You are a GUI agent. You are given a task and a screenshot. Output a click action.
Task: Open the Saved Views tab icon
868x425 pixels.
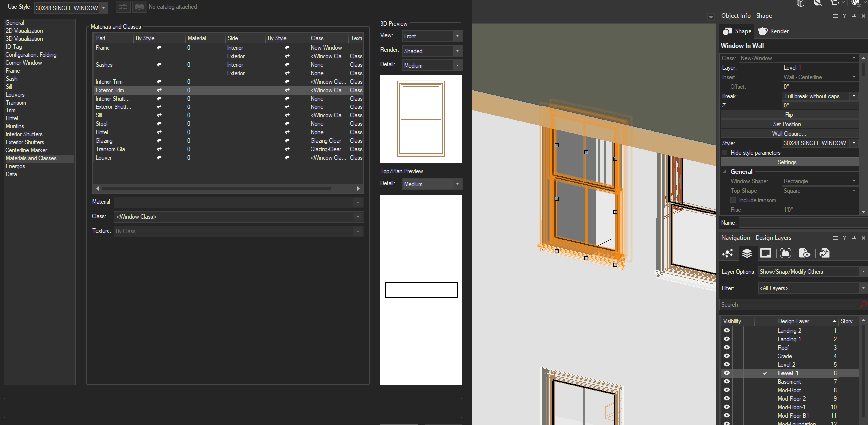(805, 253)
